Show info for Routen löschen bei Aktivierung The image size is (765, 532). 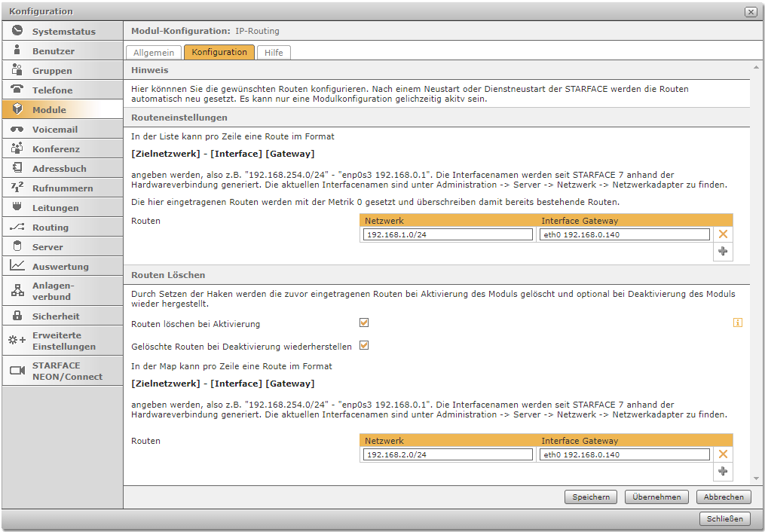[738, 323]
